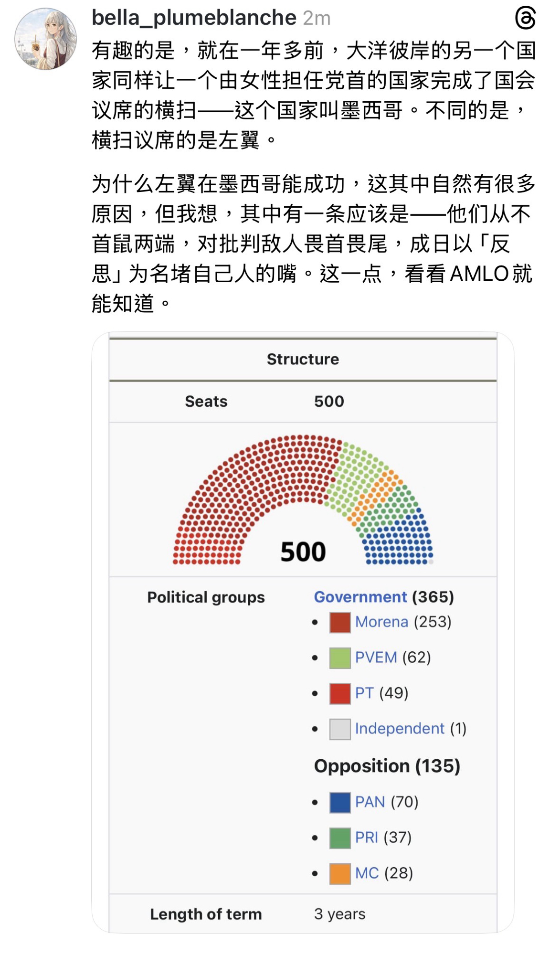
Task: Click the MC orange color swatch
Action: pyautogui.click(x=340, y=874)
